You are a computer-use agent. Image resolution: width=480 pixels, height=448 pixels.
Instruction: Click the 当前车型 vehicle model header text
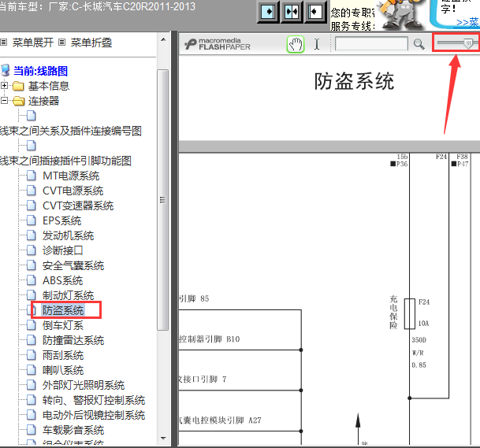[98, 6]
